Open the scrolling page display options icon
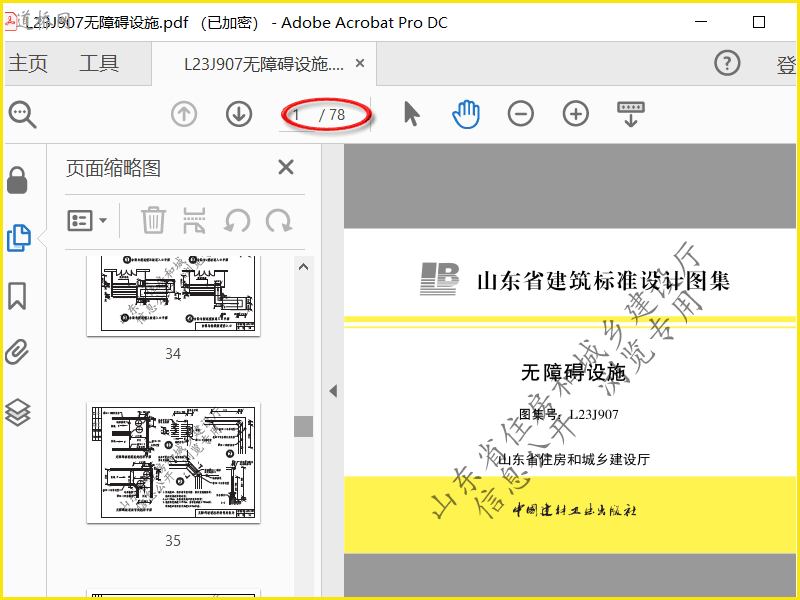Viewport: 800px width, 600px height. point(631,114)
